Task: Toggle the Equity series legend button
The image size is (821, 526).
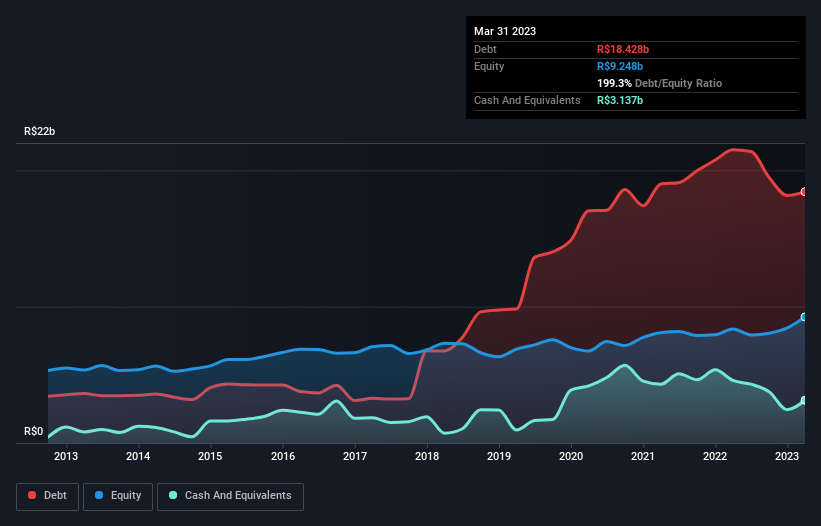Action: [x=118, y=496]
